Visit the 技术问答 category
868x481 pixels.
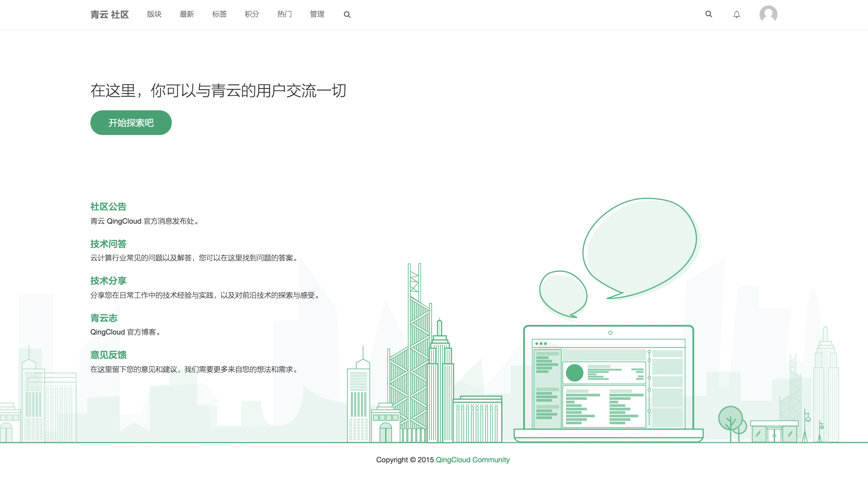(108, 244)
